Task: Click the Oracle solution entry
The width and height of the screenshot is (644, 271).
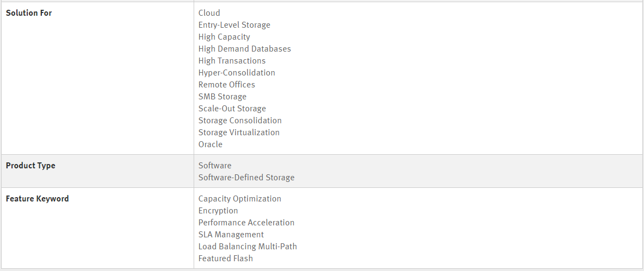Action: [x=210, y=144]
